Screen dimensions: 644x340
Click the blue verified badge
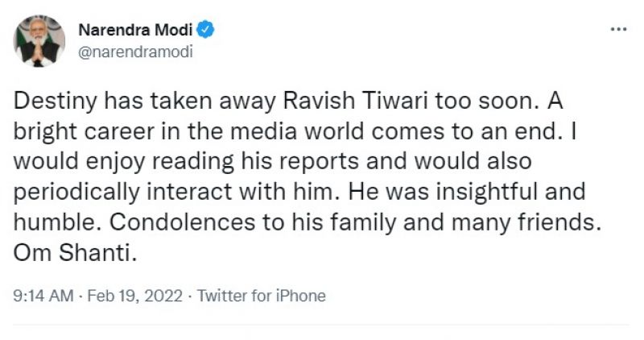[x=206, y=31]
